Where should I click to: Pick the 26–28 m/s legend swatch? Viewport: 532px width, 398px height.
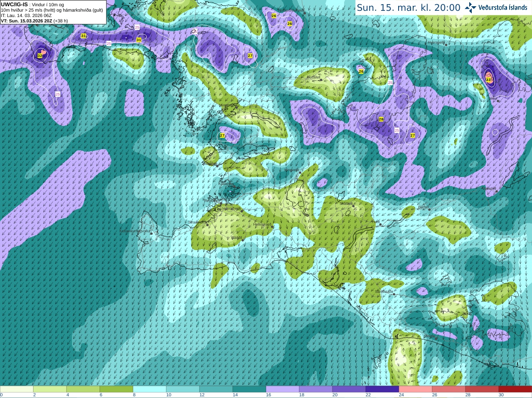tap(449, 389)
